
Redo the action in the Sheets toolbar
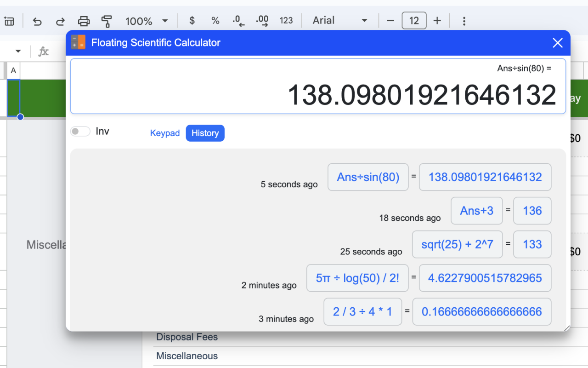60,21
